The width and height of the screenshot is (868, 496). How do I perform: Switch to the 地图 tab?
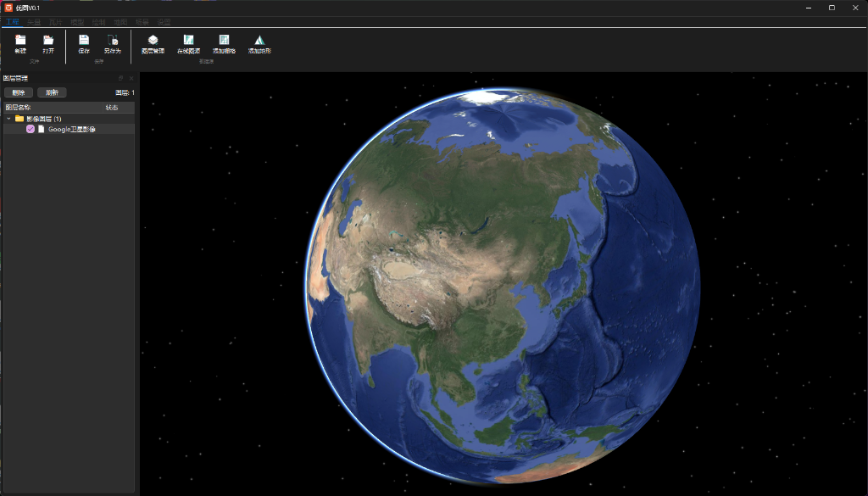[120, 22]
